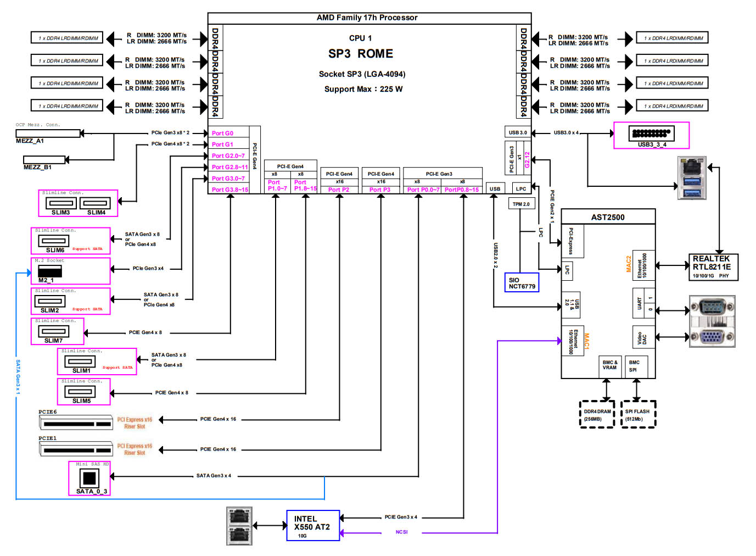The height and width of the screenshot is (556, 756).
Task: Click the dual RJ45 ports beside Intel X550
Action: [239, 526]
